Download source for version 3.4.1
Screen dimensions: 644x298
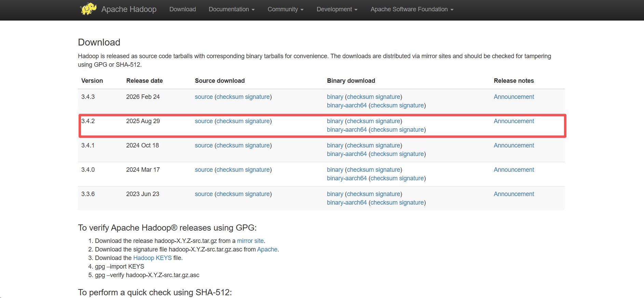[x=204, y=145]
